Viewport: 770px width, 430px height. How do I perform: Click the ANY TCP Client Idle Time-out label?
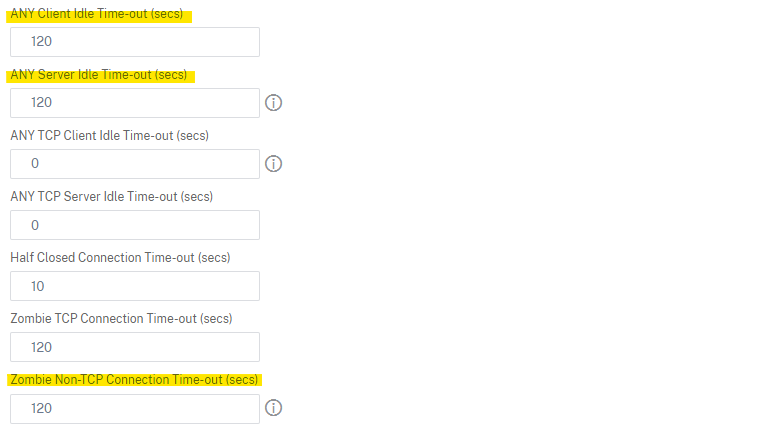pos(110,135)
